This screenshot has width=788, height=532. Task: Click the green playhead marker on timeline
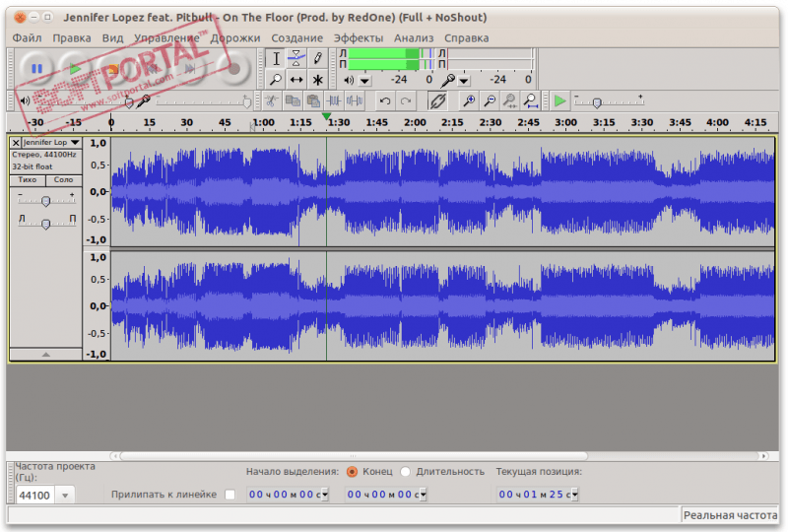[x=326, y=116]
